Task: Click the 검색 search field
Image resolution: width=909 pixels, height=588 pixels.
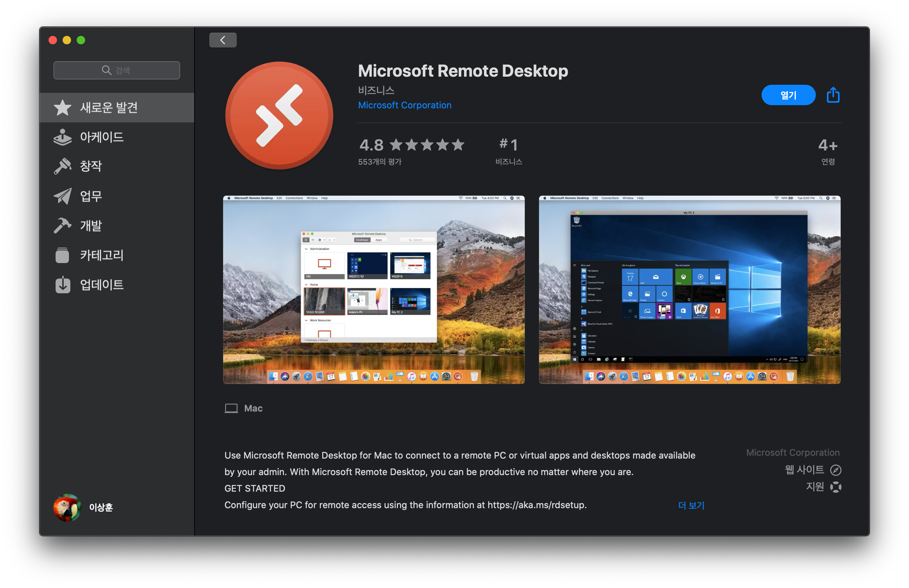Action: (116, 70)
